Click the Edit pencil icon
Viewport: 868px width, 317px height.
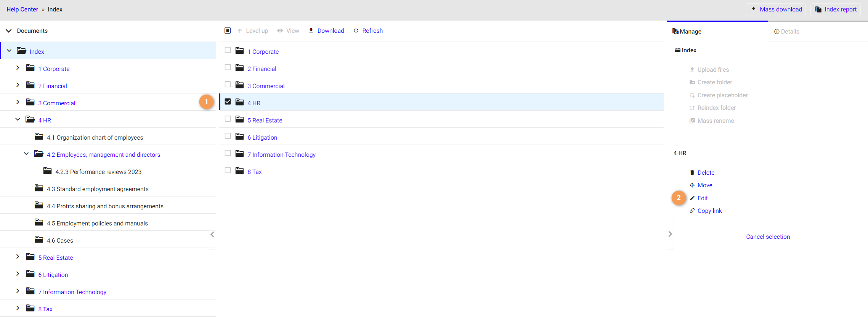click(692, 198)
